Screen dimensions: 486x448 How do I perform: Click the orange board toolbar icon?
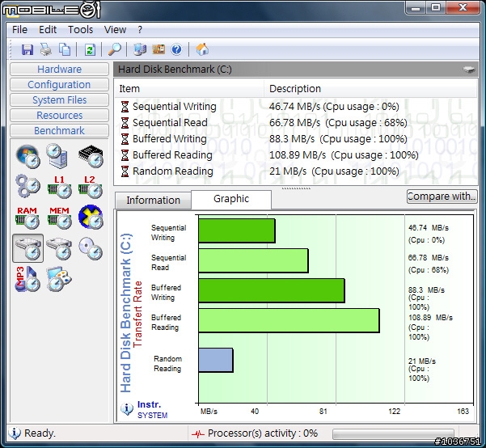click(x=158, y=49)
